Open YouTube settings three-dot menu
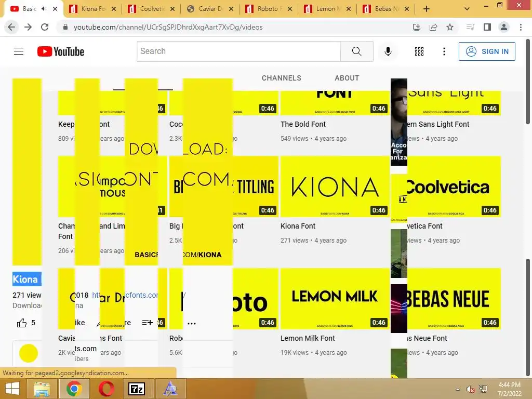 [x=444, y=51]
